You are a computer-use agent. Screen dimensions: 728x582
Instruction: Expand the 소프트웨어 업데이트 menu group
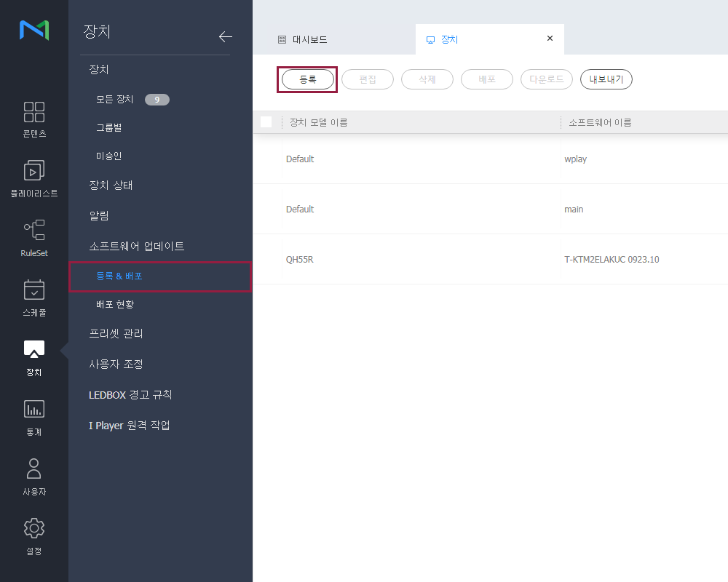pyautogui.click(x=137, y=246)
